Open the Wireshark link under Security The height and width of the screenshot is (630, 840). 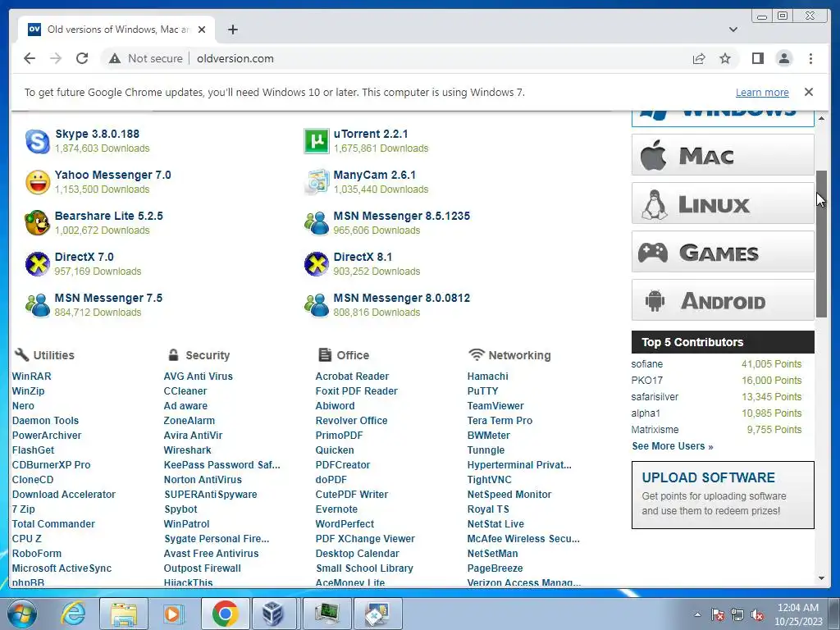coord(188,450)
